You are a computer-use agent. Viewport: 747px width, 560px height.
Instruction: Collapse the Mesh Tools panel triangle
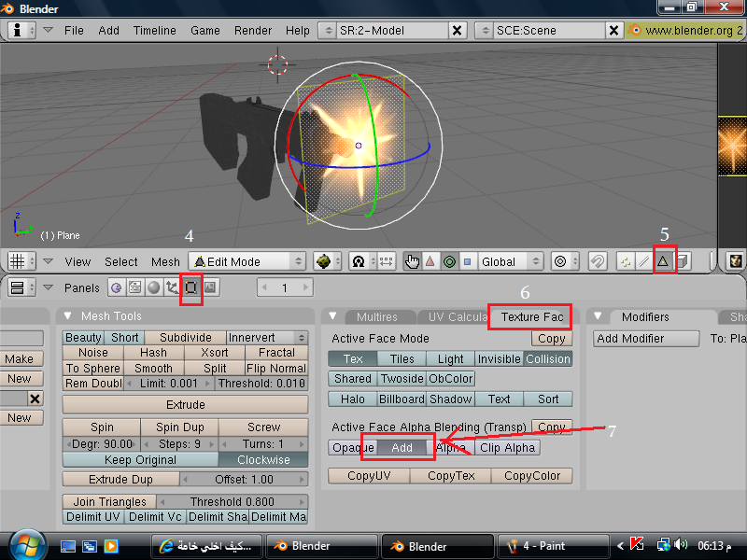click(67, 316)
